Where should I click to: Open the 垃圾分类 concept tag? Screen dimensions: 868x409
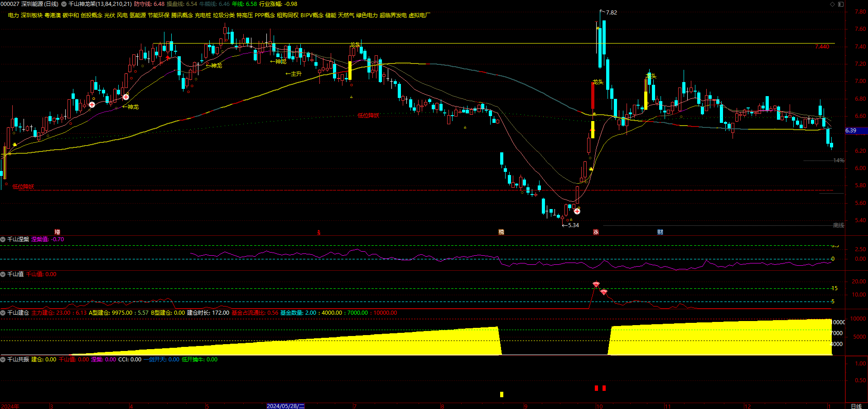(x=224, y=15)
